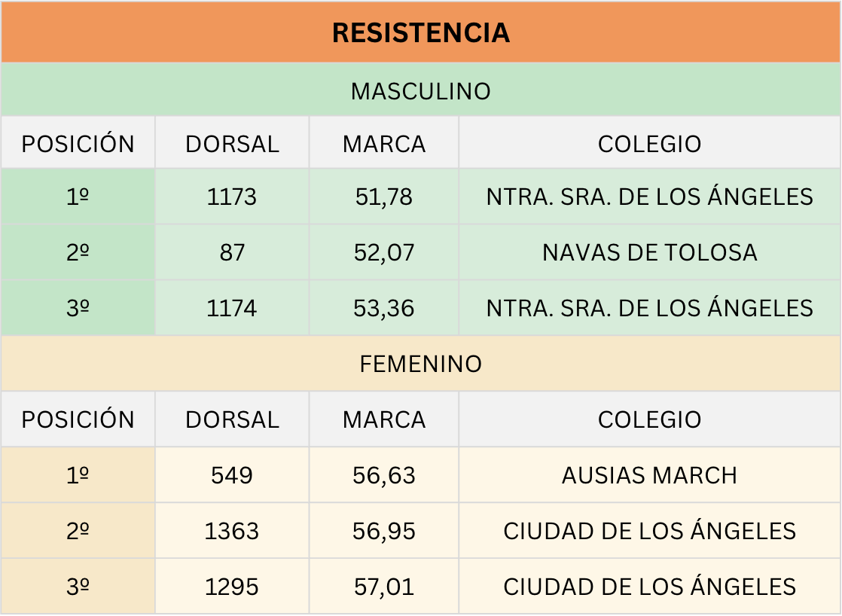Click dorsal number 1295 cell

232,587
